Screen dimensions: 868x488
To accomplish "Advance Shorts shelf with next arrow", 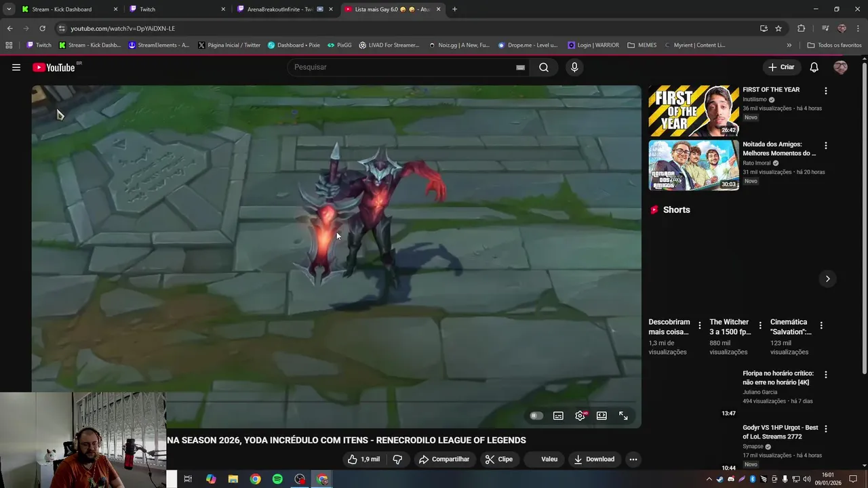I will (827, 279).
